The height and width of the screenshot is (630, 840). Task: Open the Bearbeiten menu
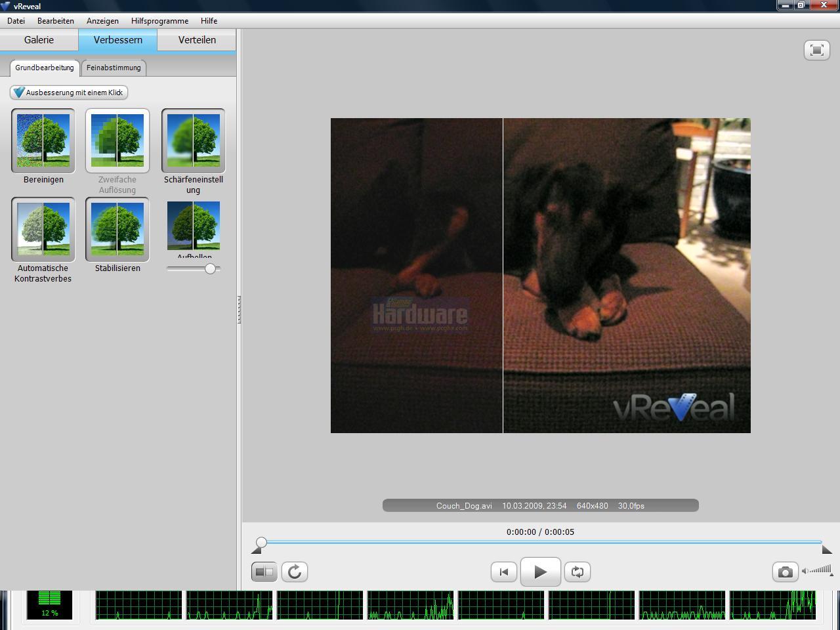tap(56, 21)
